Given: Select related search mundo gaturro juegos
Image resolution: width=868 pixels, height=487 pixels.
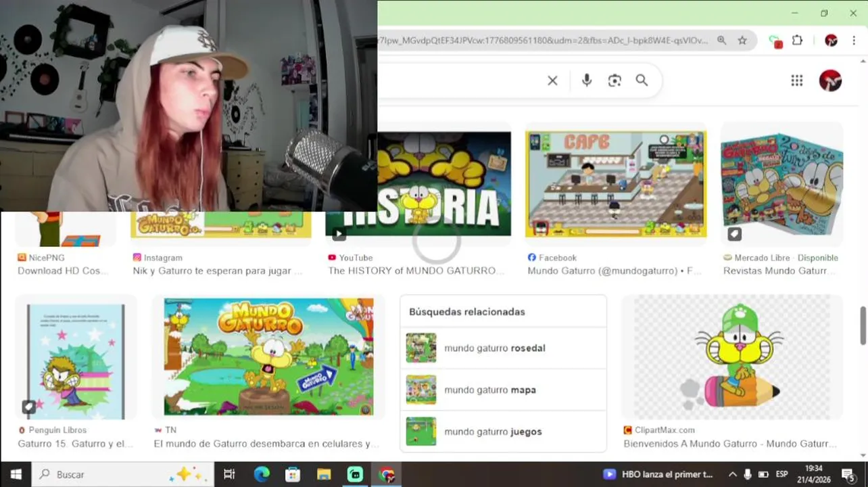Looking at the screenshot, I should click(x=503, y=432).
